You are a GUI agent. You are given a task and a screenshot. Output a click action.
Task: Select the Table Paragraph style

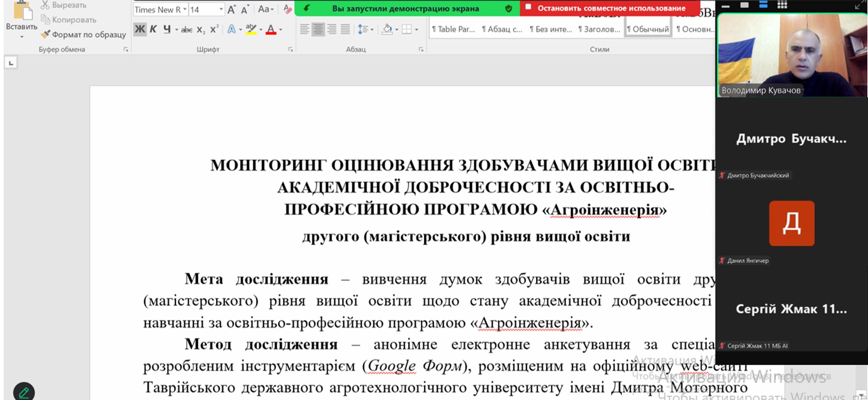(453, 29)
